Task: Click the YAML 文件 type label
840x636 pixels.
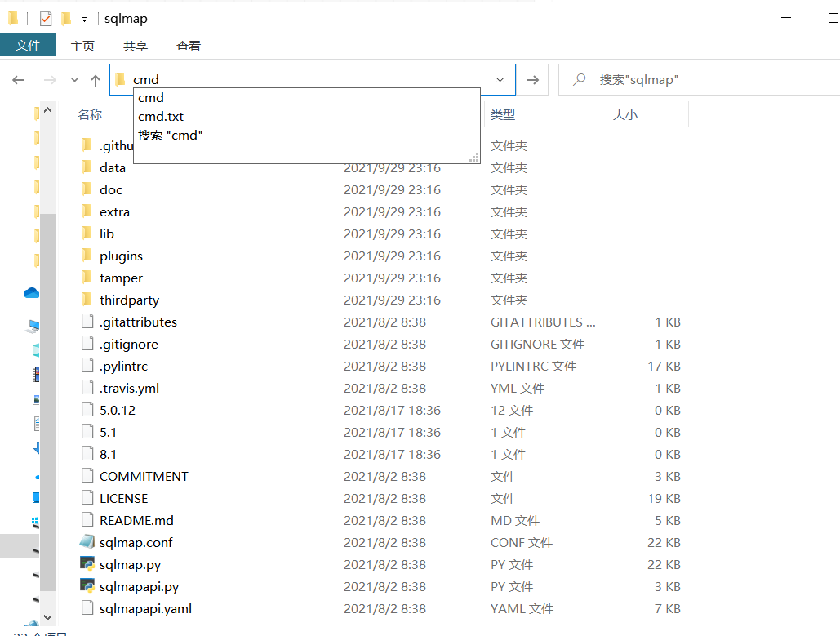Action: click(x=522, y=609)
